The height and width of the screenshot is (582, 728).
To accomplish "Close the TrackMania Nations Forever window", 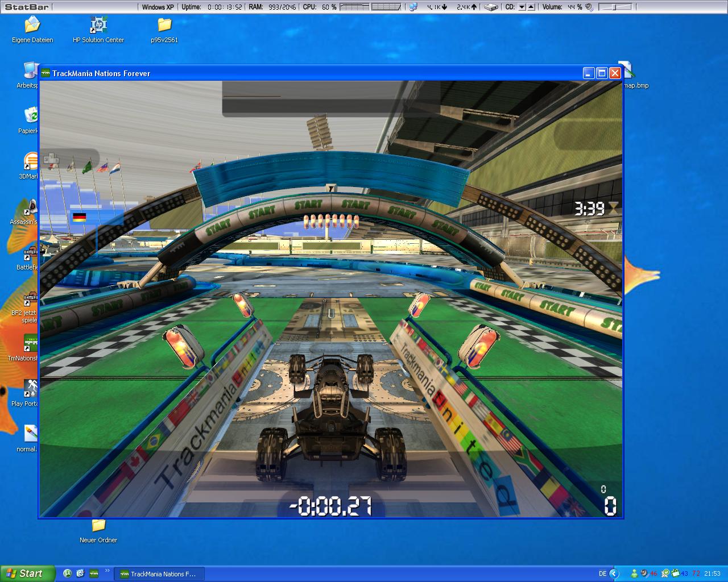I will (x=615, y=73).
